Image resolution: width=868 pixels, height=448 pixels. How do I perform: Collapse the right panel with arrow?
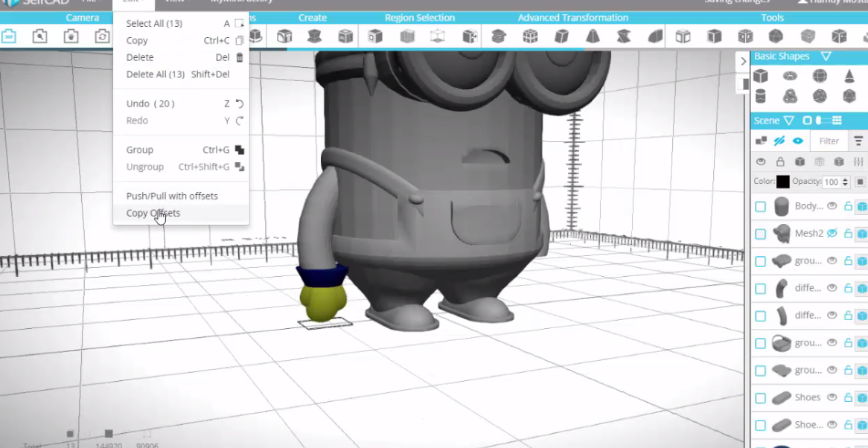tap(744, 61)
